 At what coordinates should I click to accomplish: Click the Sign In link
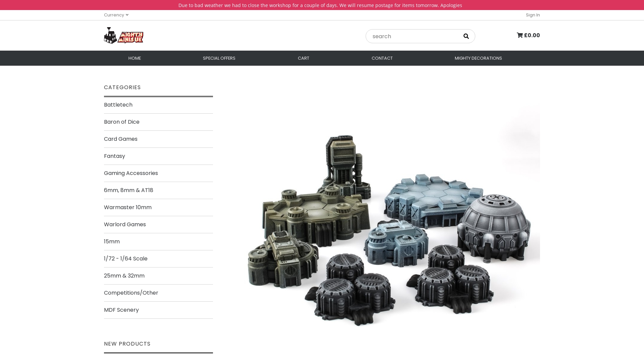coord(533,15)
